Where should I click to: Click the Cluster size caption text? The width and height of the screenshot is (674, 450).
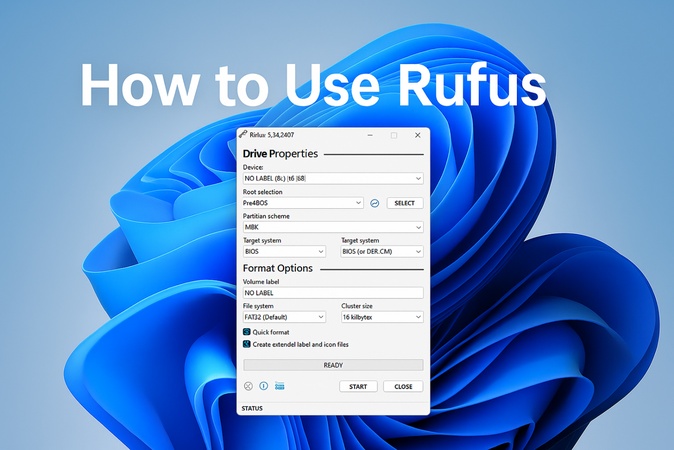tap(357, 306)
